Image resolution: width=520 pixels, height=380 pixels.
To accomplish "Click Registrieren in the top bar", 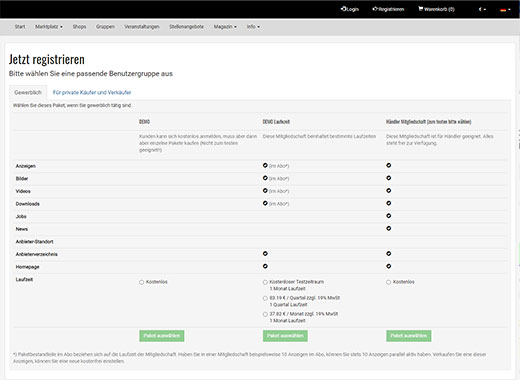I will (x=388, y=9).
